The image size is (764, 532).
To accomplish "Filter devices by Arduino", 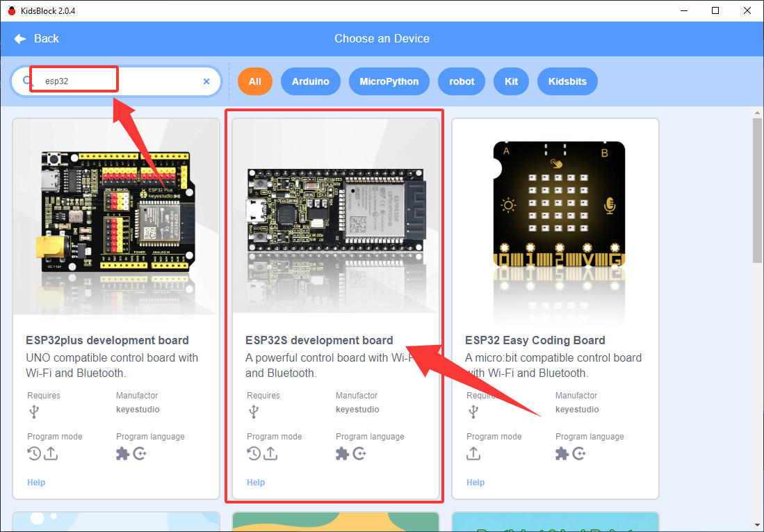I will click(310, 81).
